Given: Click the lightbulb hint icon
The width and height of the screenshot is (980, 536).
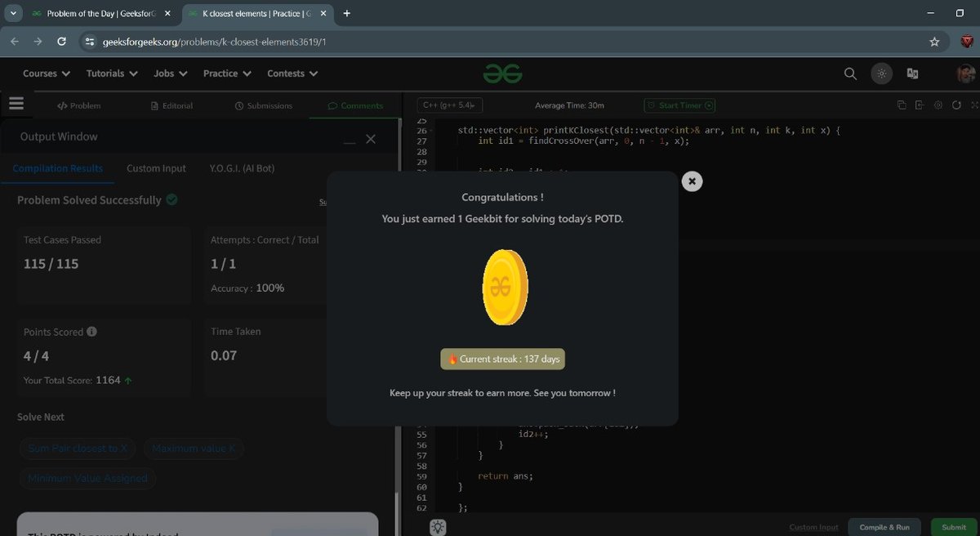Looking at the screenshot, I should [x=438, y=527].
